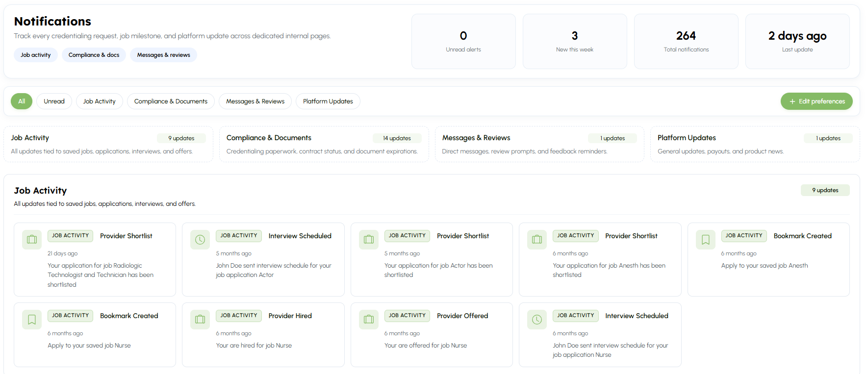Screen dimensions: 868x374
Task: Open the Compliance & docs header chip
Action: click(x=94, y=55)
